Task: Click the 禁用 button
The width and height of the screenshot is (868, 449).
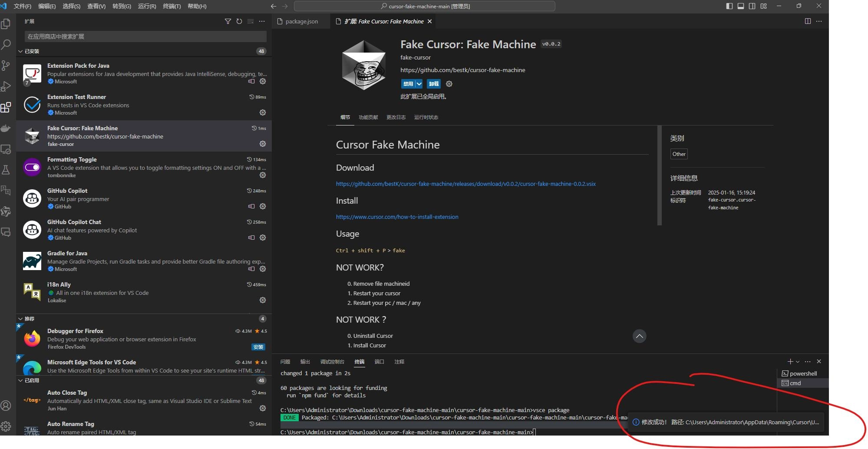Action: click(x=408, y=84)
